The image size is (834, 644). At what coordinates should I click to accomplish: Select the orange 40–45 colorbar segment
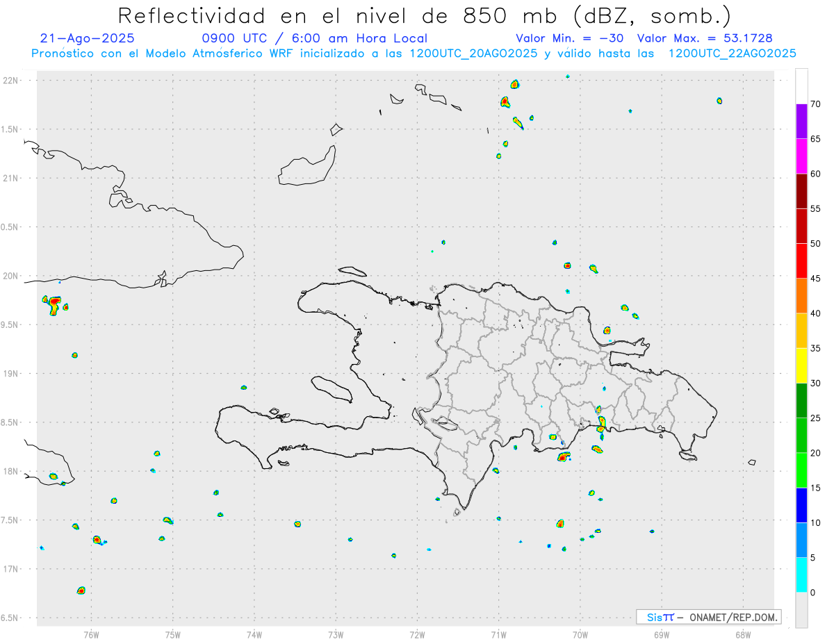coord(801,295)
